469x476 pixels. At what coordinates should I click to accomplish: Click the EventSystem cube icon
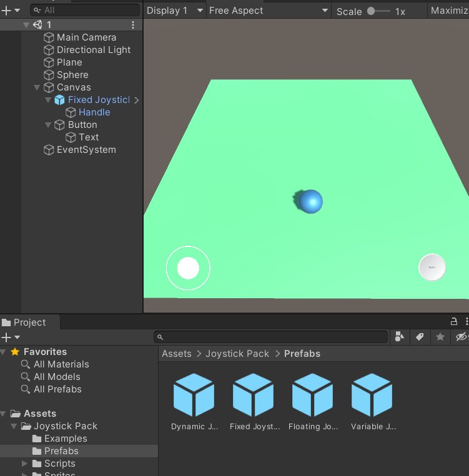coord(49,150)
